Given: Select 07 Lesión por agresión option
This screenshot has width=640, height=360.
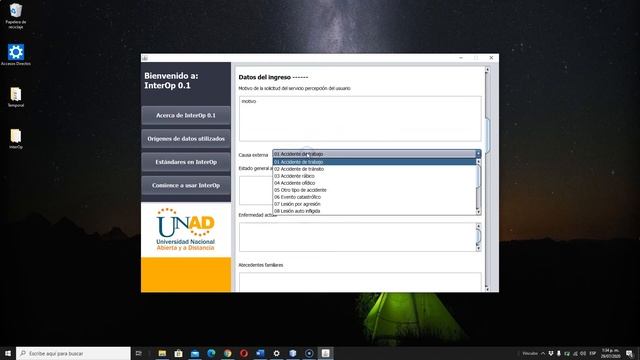Looking at the screenshot, I should coord(374,204).
